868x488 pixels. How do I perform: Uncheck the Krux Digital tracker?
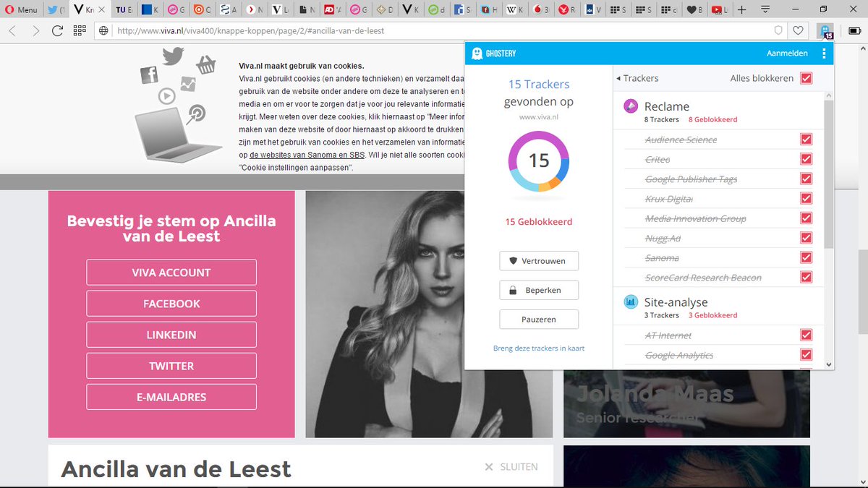tap(807, 198)
